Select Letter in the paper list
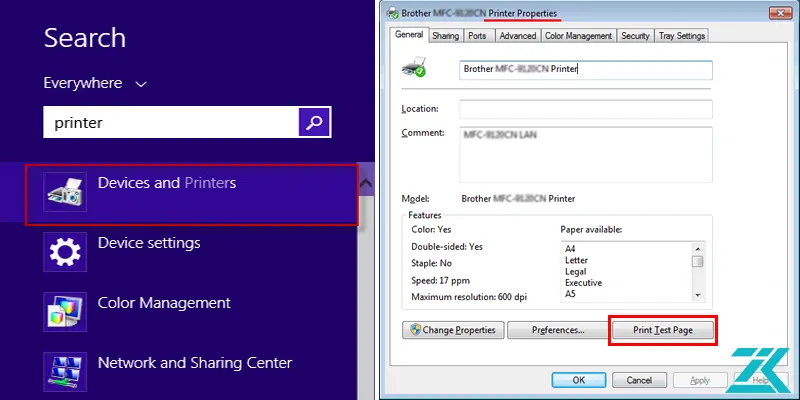Viewport: 800px width, 400px height. (x=577, y=260)
